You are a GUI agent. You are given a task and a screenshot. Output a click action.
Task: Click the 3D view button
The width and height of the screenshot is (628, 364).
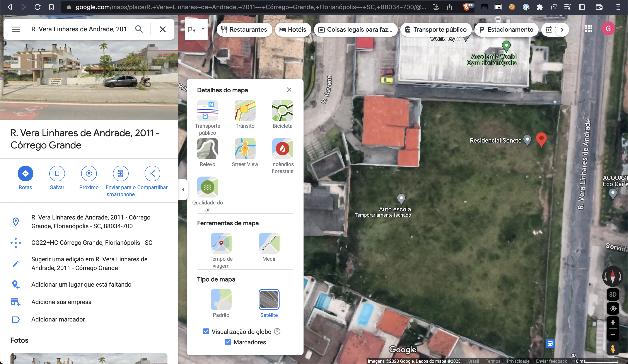[613, 294]
